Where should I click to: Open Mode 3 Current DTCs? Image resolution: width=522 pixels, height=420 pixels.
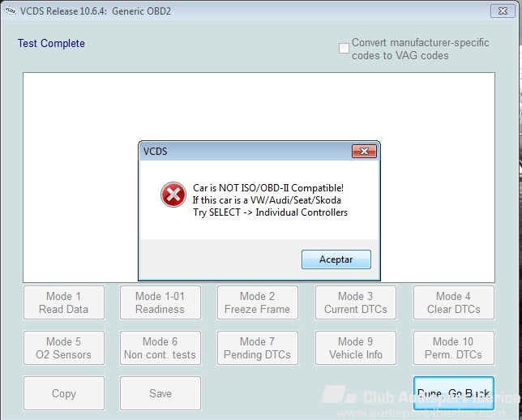tap(356, 302)
